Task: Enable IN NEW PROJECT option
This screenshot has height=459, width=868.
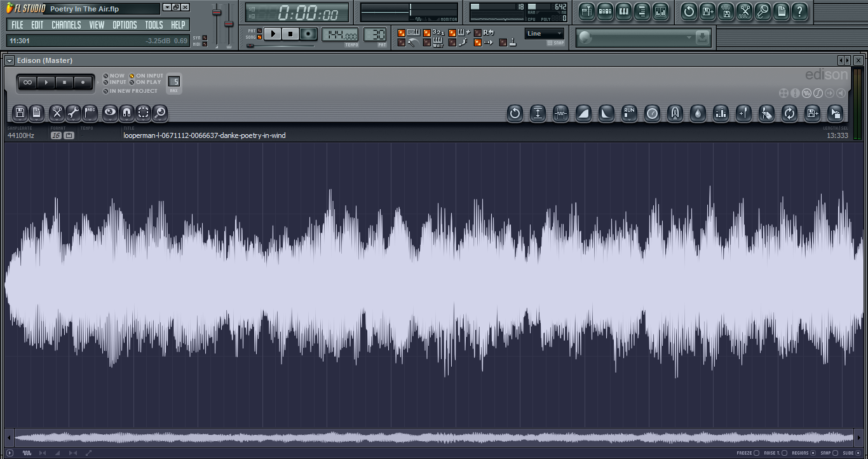Action: click(130, 91)
